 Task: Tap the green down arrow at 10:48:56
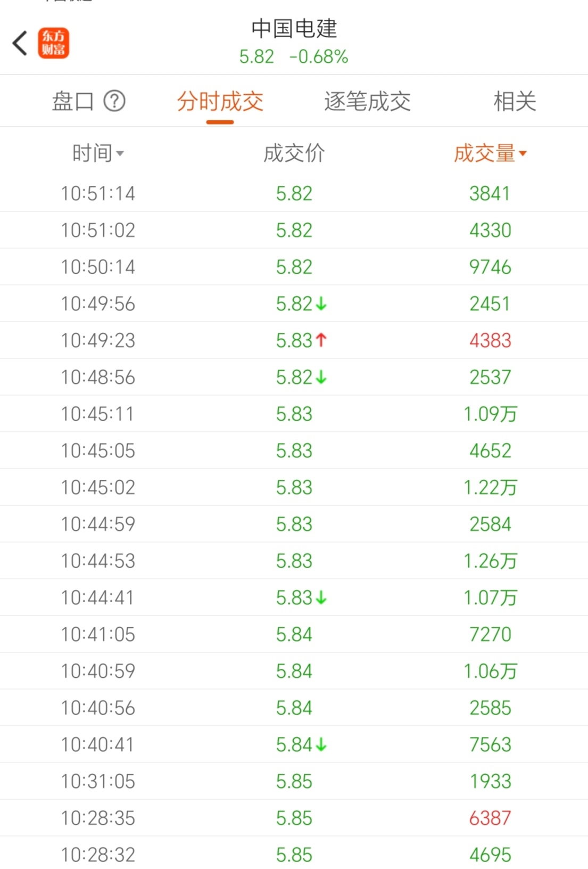pyautogui.click(x=321, y=377)
